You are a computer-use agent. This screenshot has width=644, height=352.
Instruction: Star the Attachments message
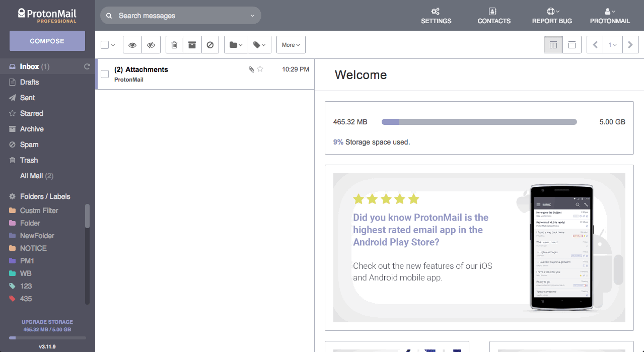point(260,69)
